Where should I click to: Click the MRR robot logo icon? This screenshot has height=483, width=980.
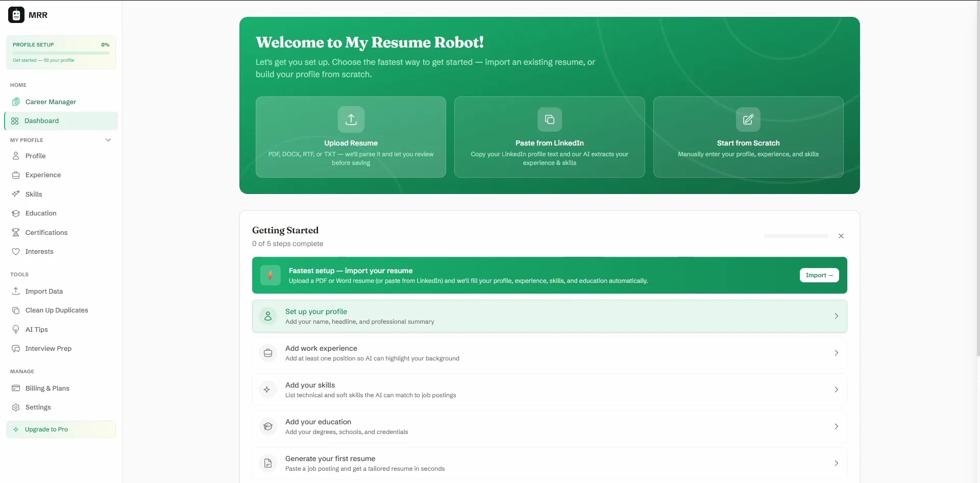tap(16, 15)
